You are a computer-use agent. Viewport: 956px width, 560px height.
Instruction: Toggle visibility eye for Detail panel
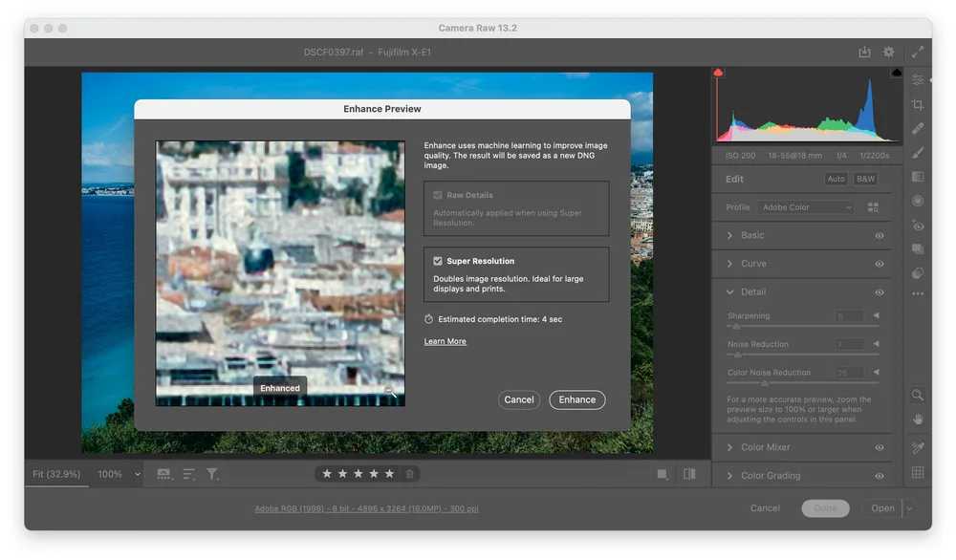(880, 292)
